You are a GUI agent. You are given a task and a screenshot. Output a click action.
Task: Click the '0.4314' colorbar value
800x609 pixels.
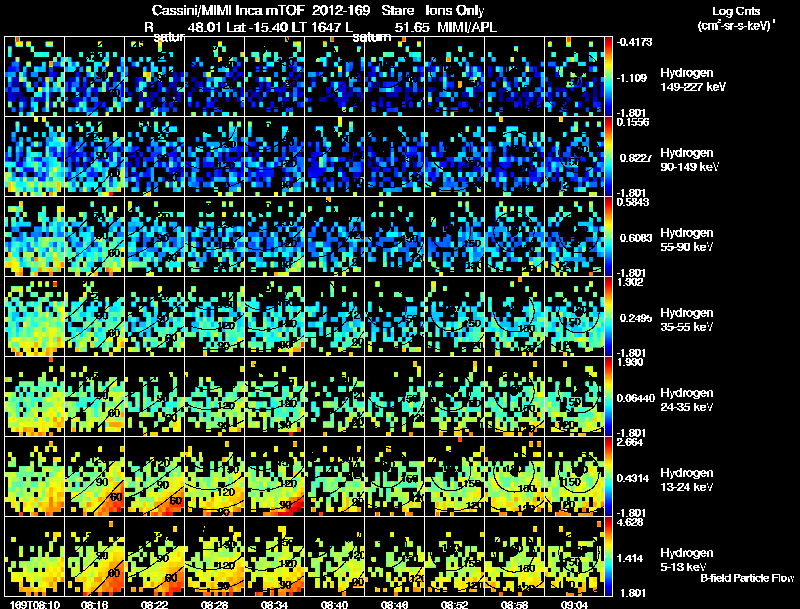click(633, 478)
